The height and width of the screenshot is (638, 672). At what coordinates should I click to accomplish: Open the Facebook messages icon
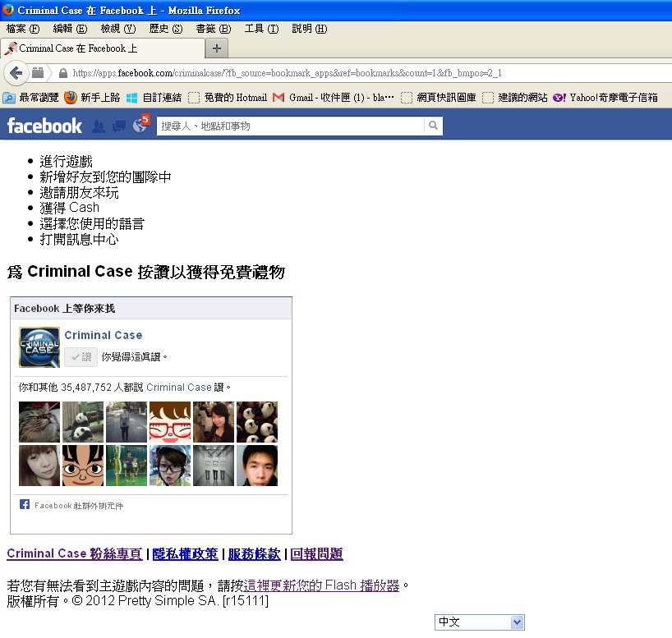click(x=119, y=126)
